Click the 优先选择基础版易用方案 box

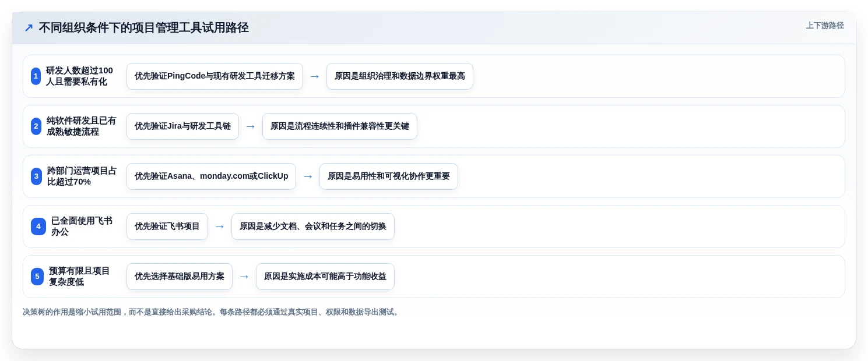pos(180,277)
